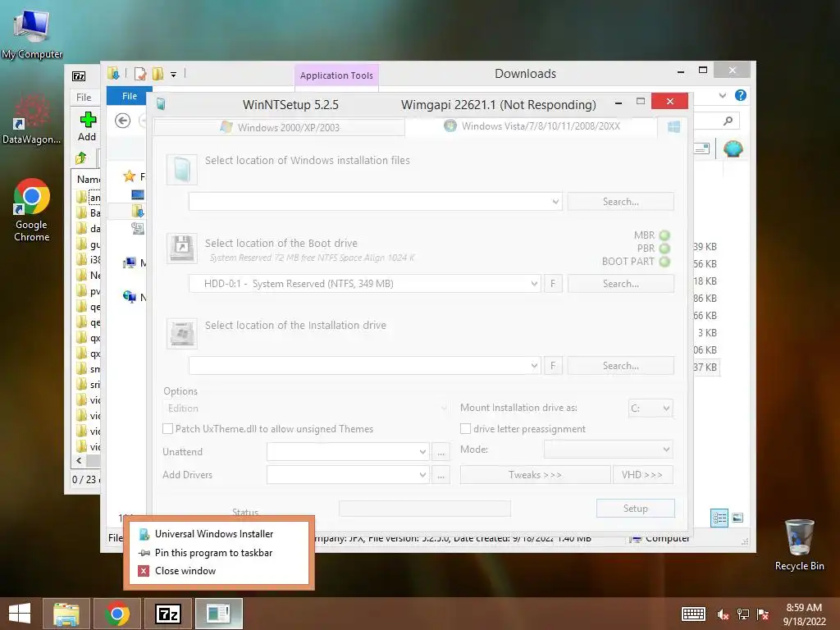The height and width of the screenshot is (630, 840).
Task: Open Explorer File ribbon tab
Action: pyautogui.click(x=129, y=96)
